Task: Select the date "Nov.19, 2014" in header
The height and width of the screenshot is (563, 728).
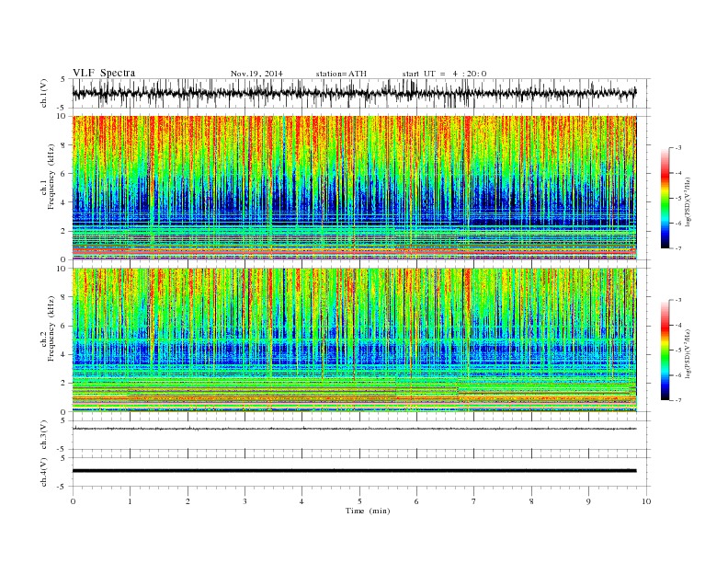Action: click(x=256, y=74)
